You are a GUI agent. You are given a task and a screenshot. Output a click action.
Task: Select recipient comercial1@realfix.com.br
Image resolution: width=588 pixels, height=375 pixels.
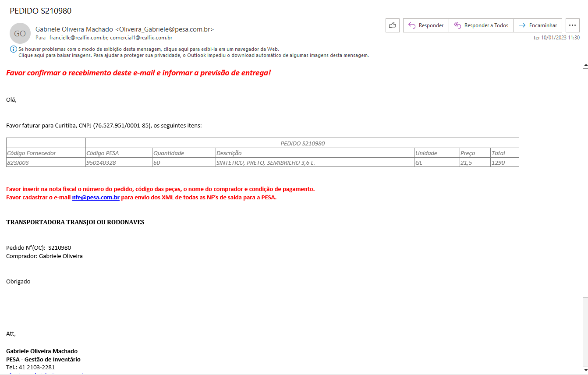pyautogui.click(x=141, y=38)
